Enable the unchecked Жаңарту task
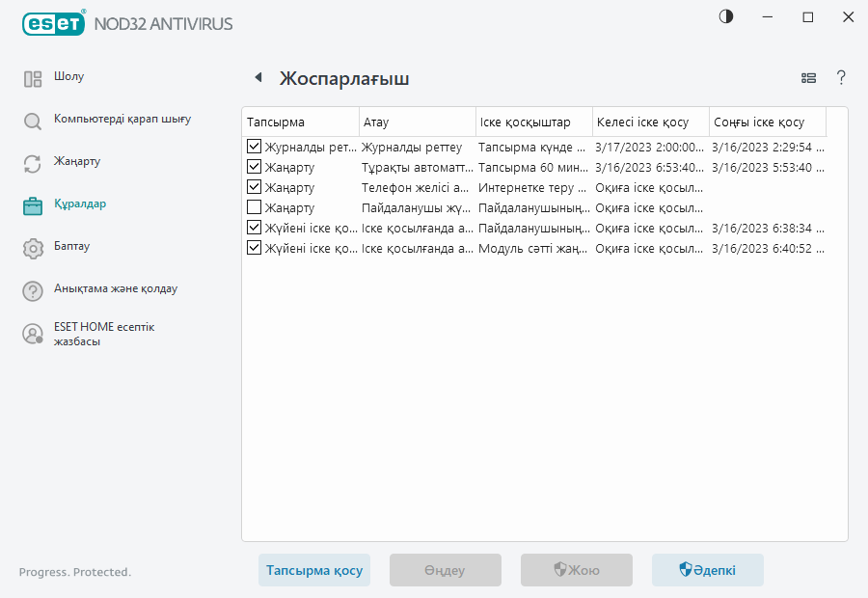Image resolution: width=868 pixels, height=598 pixels. (254, 207)
